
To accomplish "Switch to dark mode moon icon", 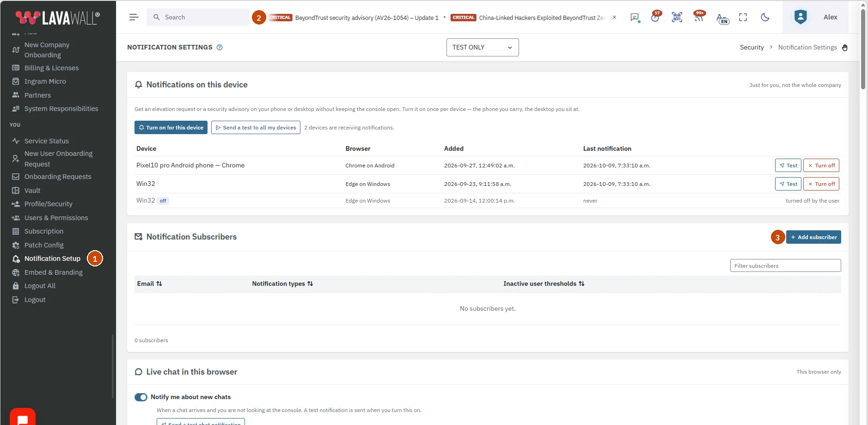I will (x=765, y=17).
